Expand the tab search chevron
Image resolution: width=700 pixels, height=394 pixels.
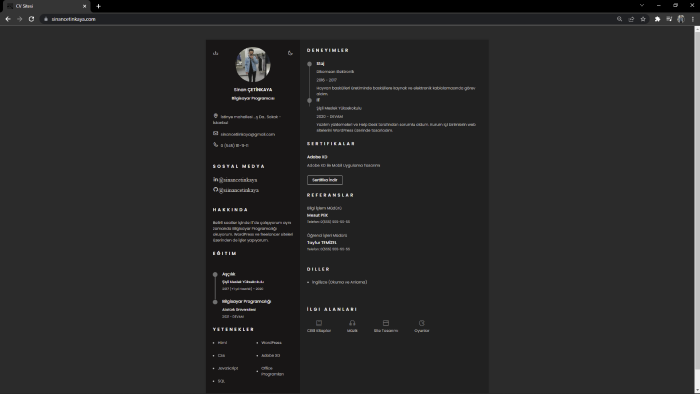tap(642, 5)
